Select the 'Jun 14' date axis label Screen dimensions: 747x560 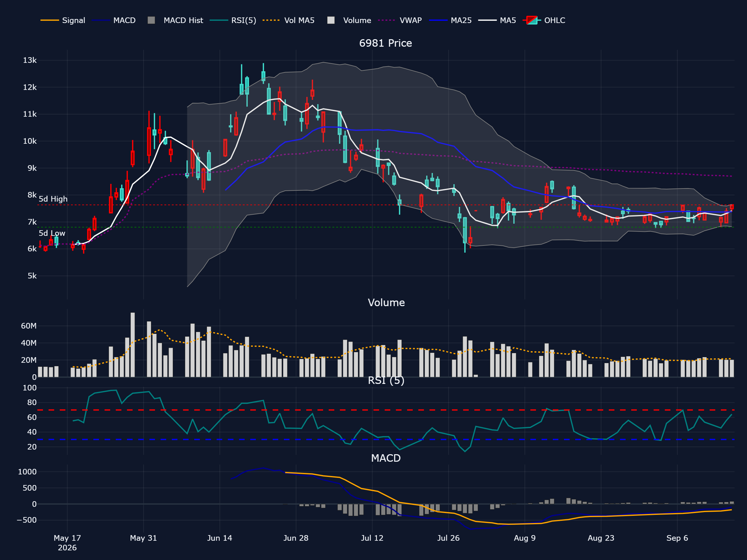point(219,538)
